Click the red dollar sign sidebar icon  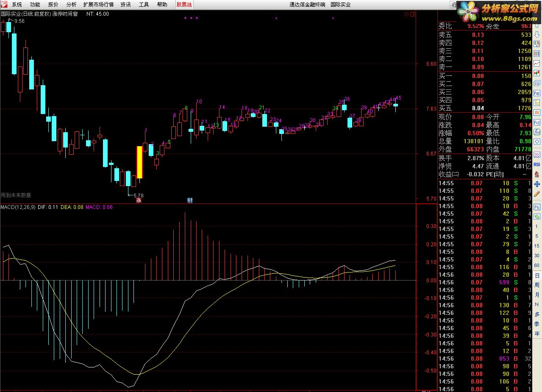pyautogui.click(x=537, y=174)
